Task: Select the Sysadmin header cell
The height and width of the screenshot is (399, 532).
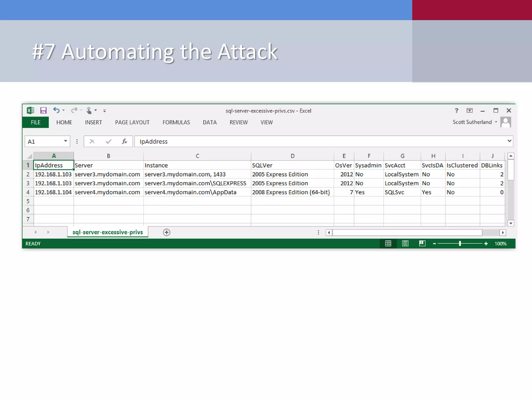Action: pyautogui.click(x=369, y=165)
